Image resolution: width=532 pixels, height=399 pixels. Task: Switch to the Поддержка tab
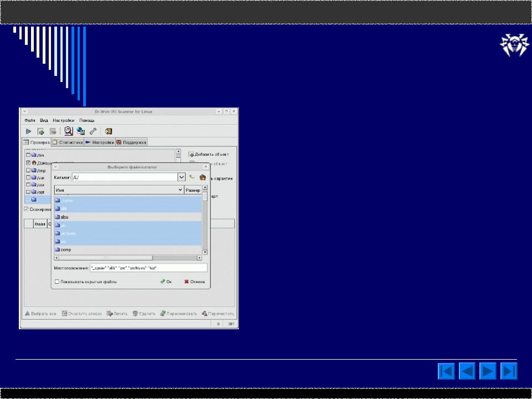pos(131,142)
